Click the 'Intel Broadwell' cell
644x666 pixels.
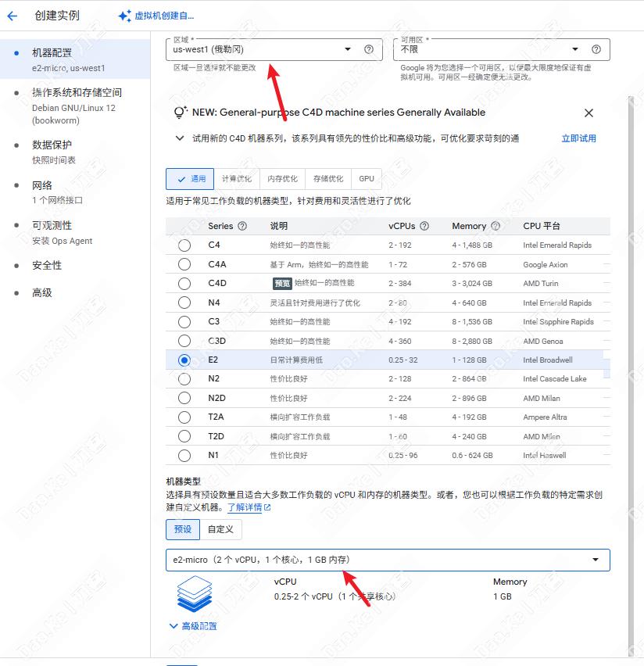tap(548, 360)
